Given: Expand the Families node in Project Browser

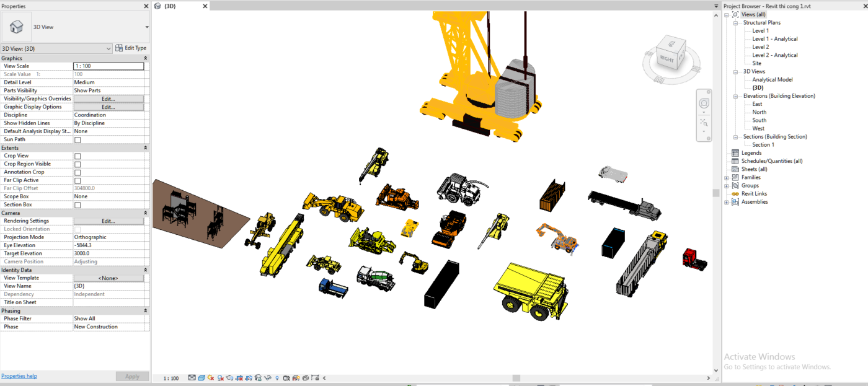Looking at the screenshot, I should pyautogui.click(x=726, y=177).
